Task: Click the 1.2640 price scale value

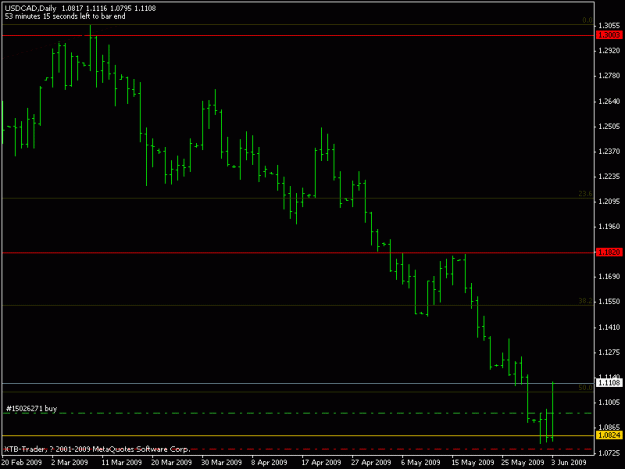Action: (609, 101)
